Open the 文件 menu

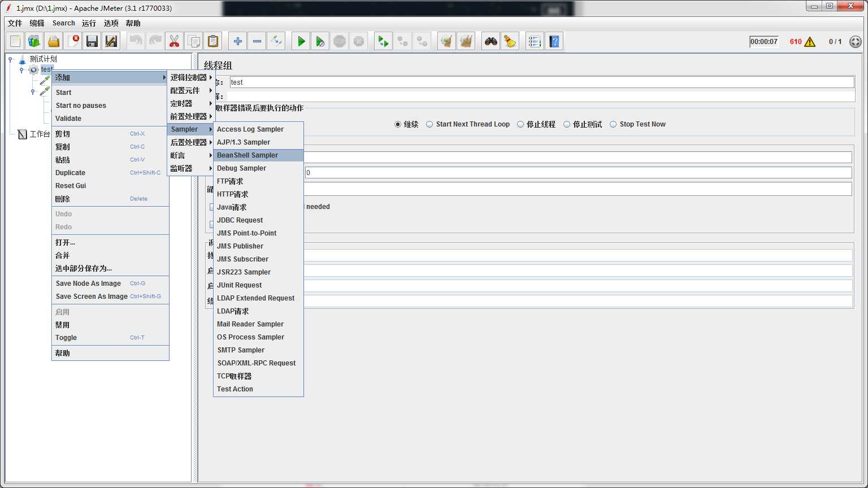pyautogui.click(x=15, y=23)
